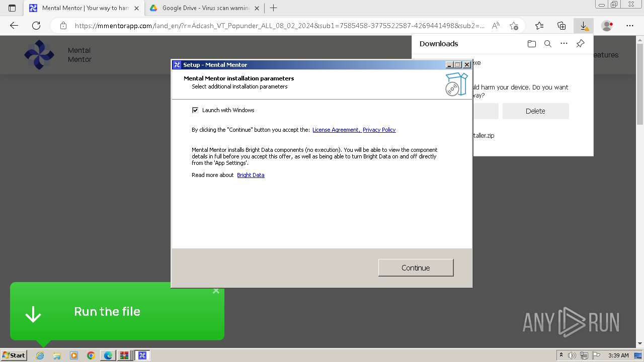Open the Read aloud icon in address bar
This screenshot has width=644, height=362.
[x=496, y=26]
